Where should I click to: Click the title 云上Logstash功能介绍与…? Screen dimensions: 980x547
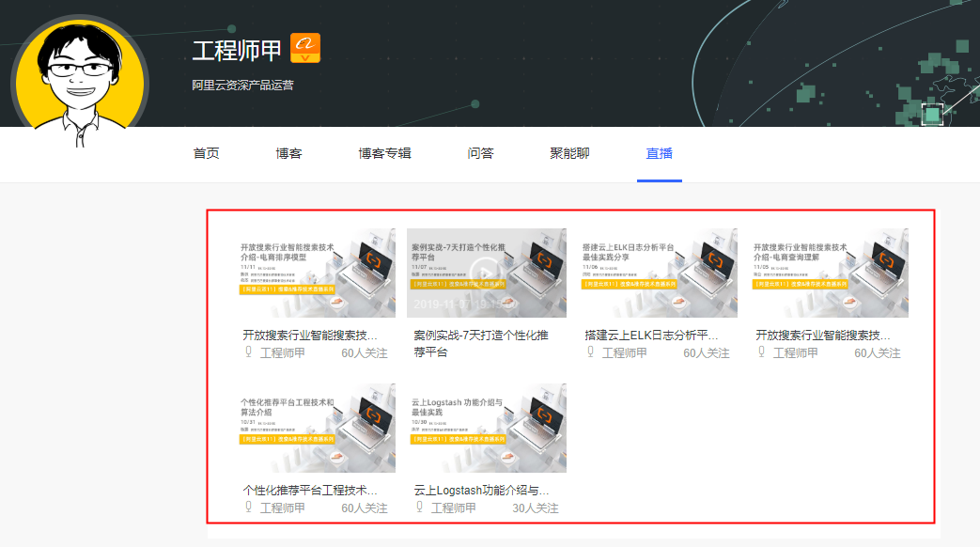(x=481, y=490)
